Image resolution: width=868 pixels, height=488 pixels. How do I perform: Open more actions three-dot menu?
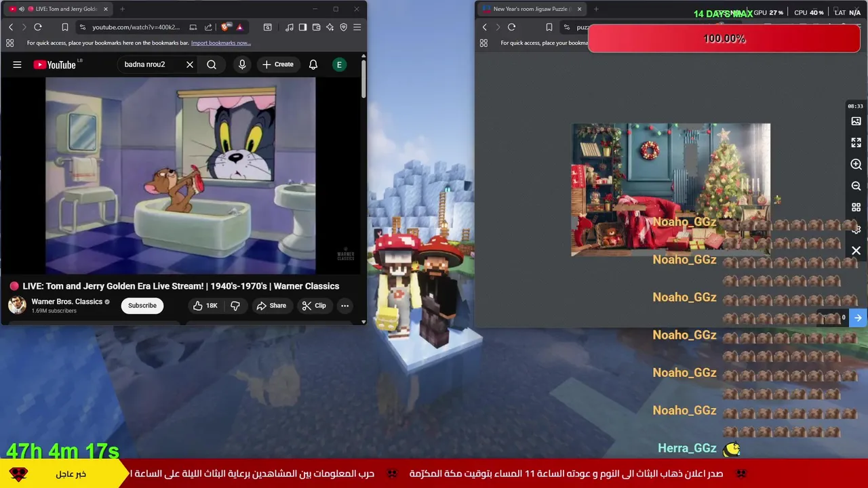click(x=344, y=306)
